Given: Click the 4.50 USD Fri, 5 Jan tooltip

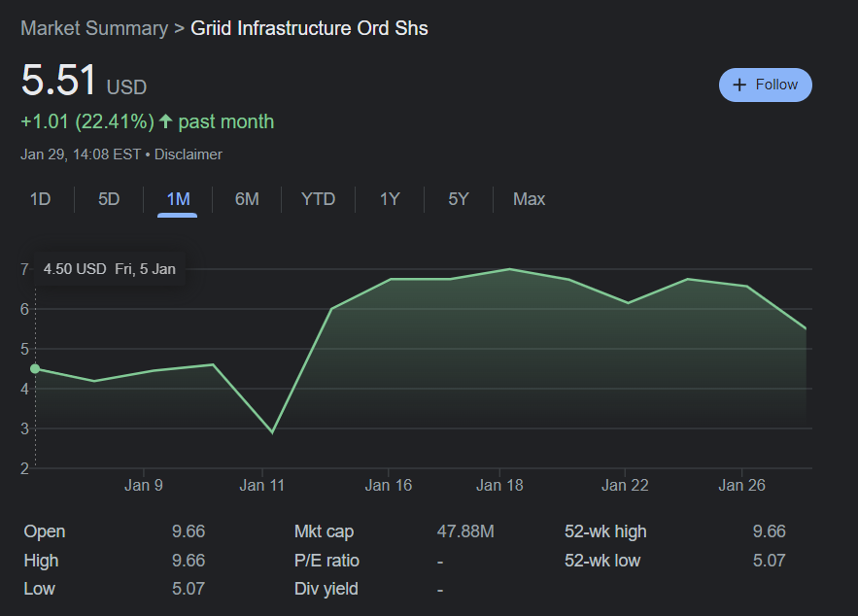Looking at the screenshot, I should tap(110, 269).
